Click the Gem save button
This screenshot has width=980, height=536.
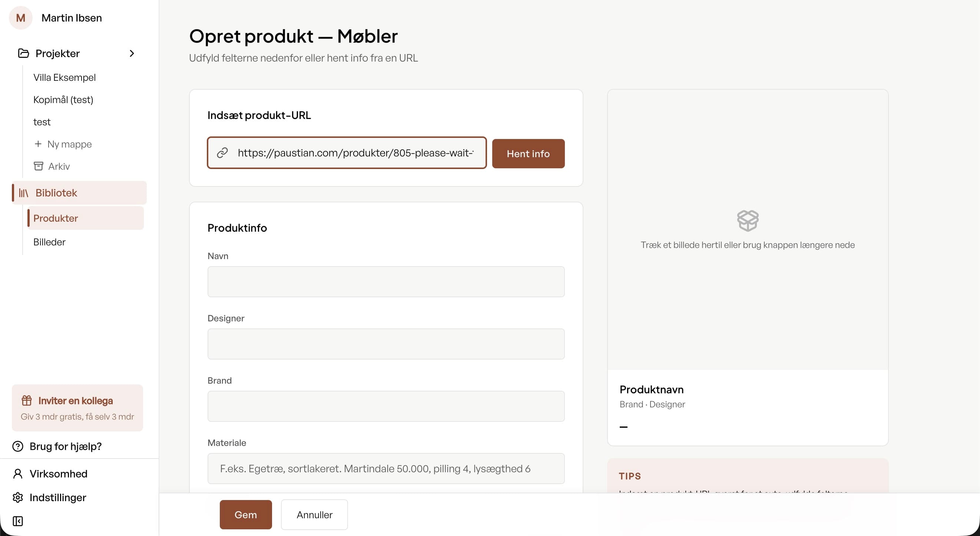point(246,515)
